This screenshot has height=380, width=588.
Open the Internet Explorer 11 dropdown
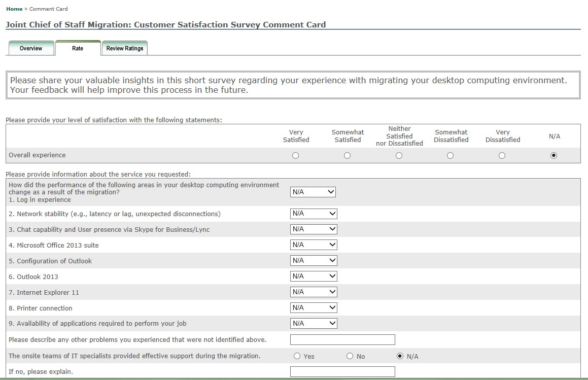tap(314, 292)
